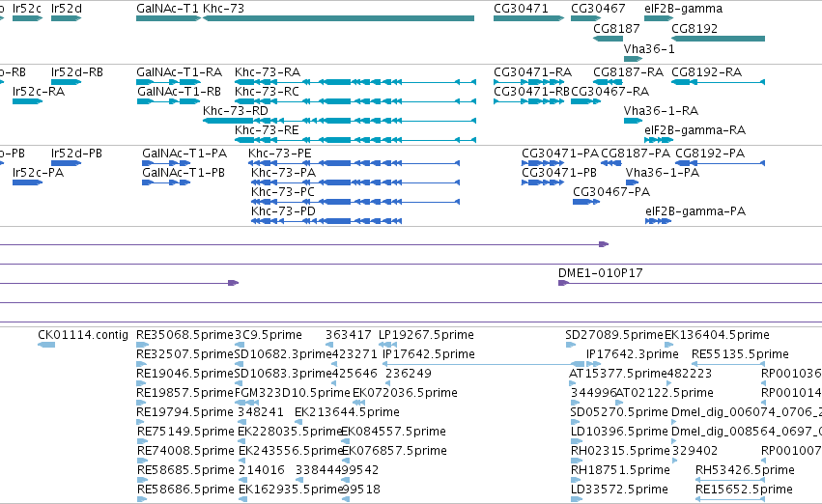Click protein Vha36-1-PA
The width and height of the screenshot is (822, 504).
tap(633, 182)
